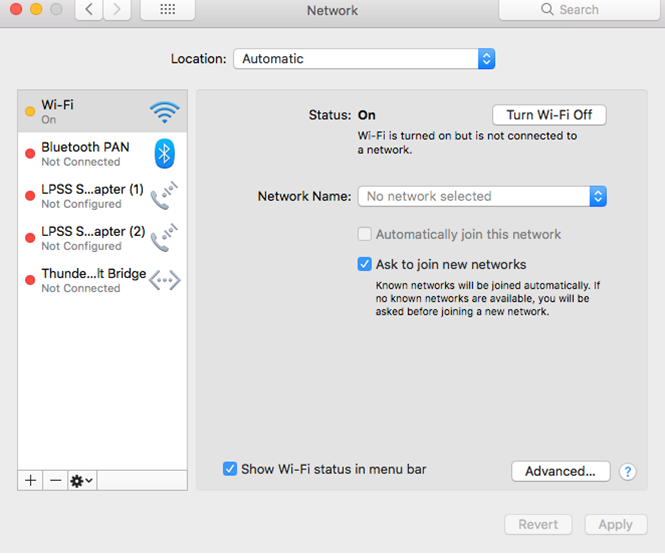
Task: Click the minus icon to remove service
Action: (56, 480)
